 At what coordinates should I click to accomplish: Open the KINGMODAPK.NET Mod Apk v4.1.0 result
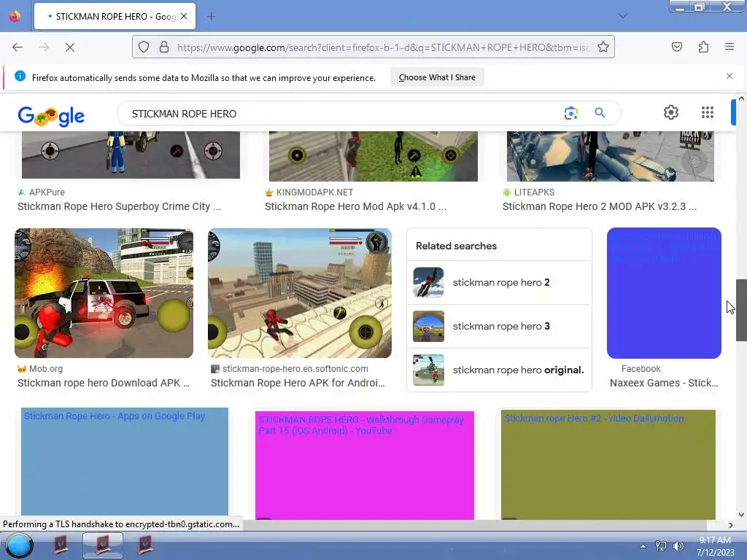pyautogui.click(x=355, y=206)
